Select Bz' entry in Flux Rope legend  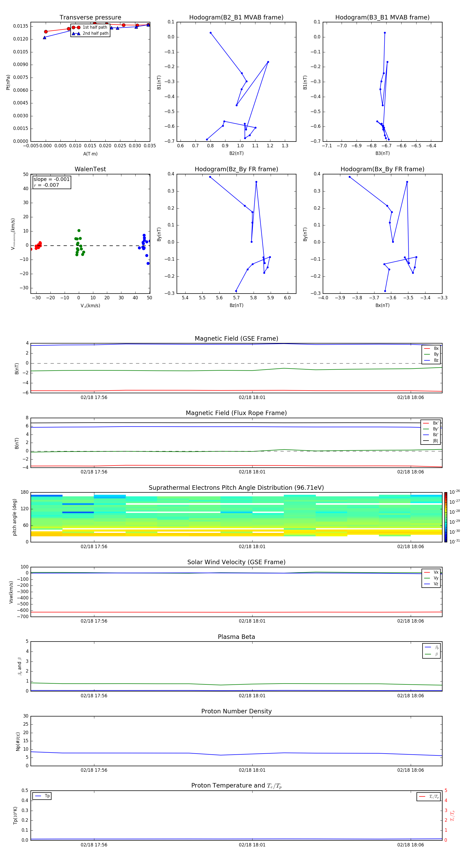(x=431, y=435)
